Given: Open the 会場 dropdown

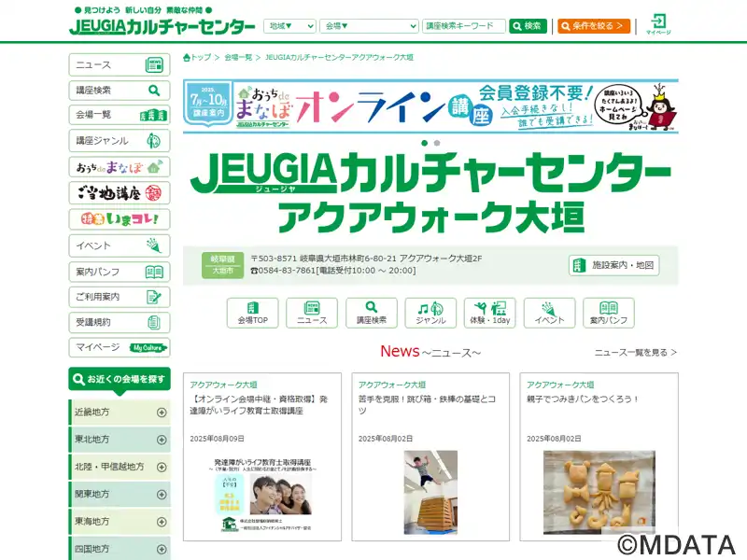Looking at the screenshot, I should 369,26.
